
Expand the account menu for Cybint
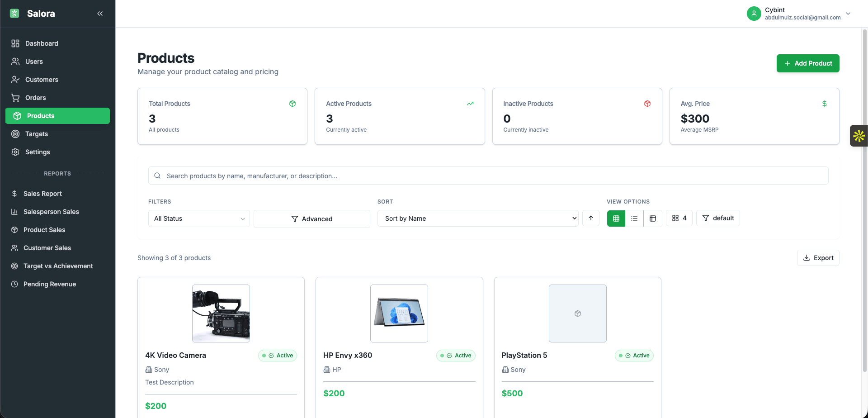click(x=849, y=14)
